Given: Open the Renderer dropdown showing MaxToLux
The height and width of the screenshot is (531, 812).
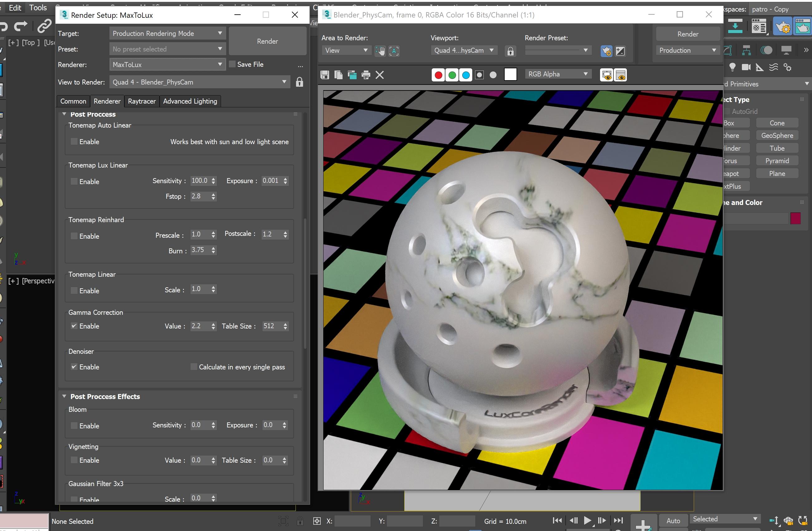Looking at the screenshot, I should pyautogui.click(x=167, y=65).
